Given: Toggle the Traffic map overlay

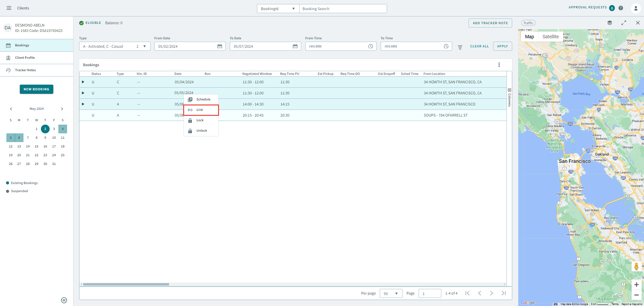Looking at the screenshot, I should point(528,23).
